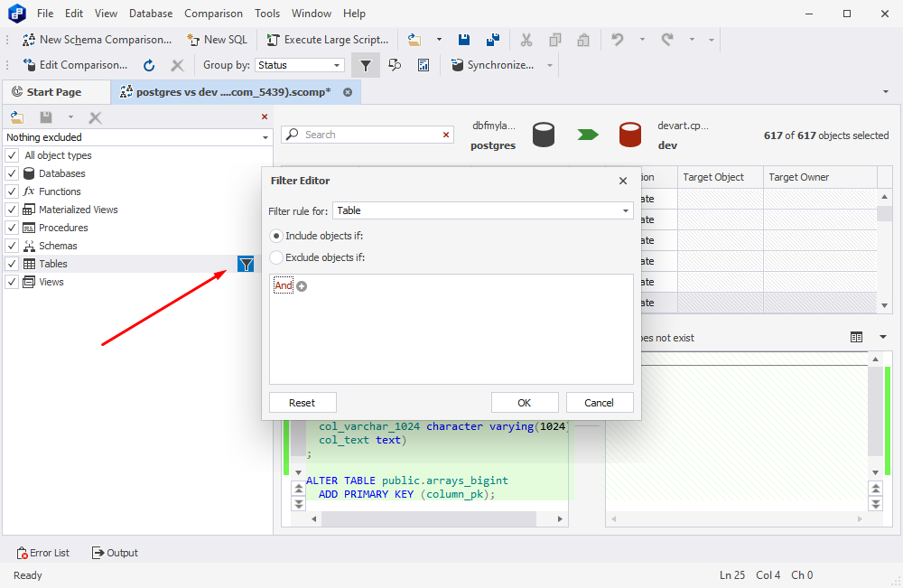Click the side-by-side view layout icon
The image size is (903, 588).
pyautogui.click(x=856, y=338)
